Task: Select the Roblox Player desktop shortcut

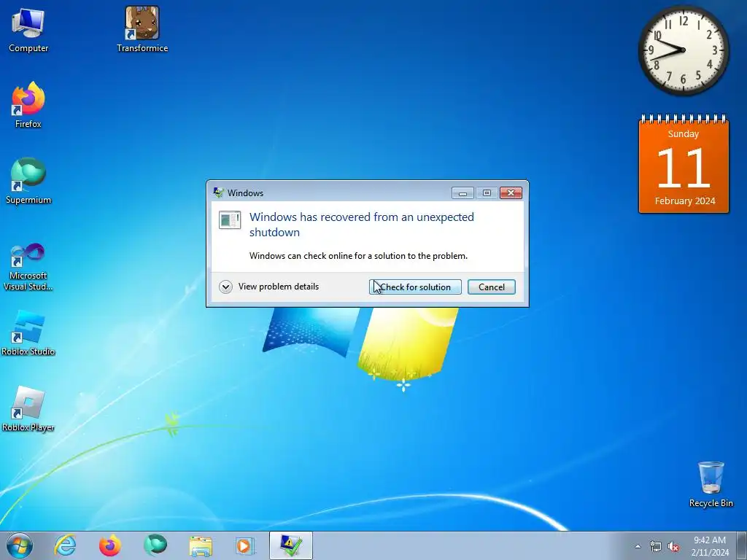Action: tap(28, 409)
